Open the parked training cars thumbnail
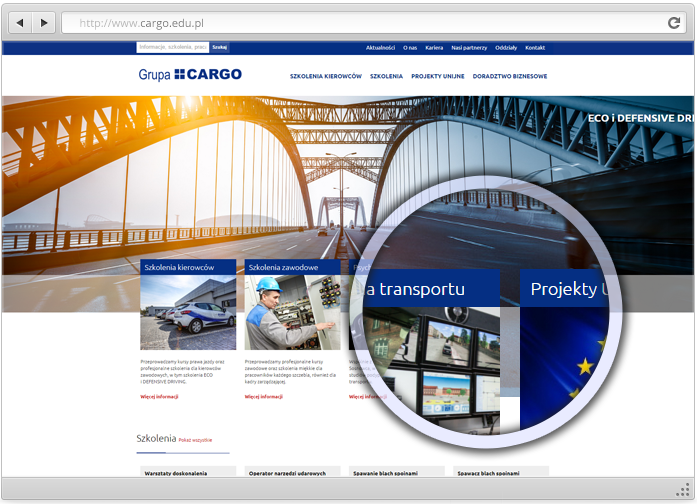 [188, 312]
